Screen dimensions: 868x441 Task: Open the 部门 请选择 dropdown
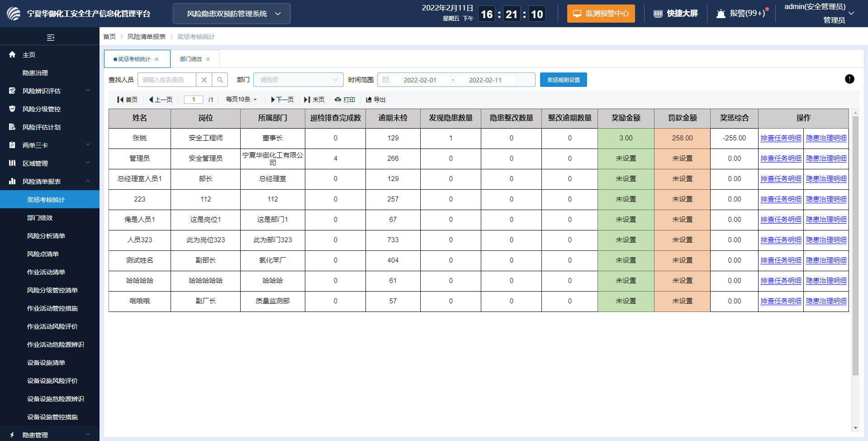[x=299, y=80]
